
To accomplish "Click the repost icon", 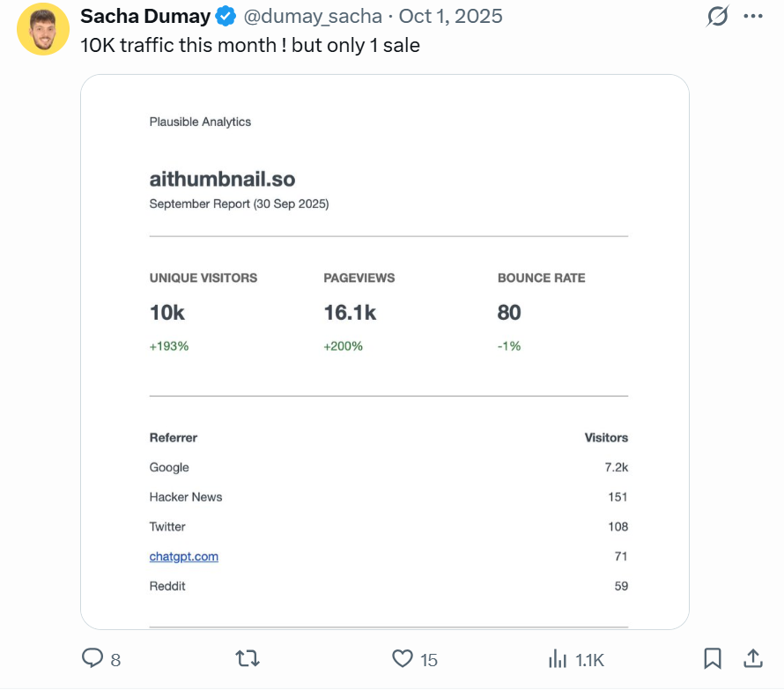I will [x=248, y=658].
